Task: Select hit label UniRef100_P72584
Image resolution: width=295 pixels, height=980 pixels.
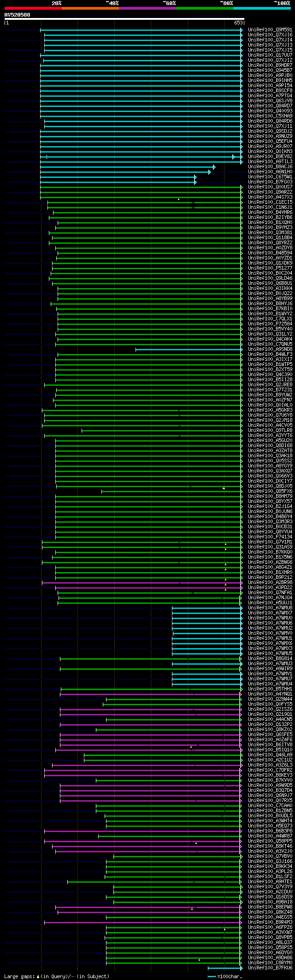Action: pos(270,324)
